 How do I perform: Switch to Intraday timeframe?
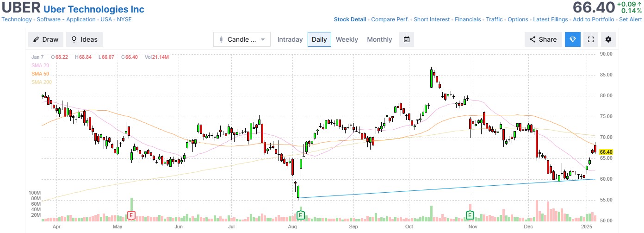(x=290, y=39)
